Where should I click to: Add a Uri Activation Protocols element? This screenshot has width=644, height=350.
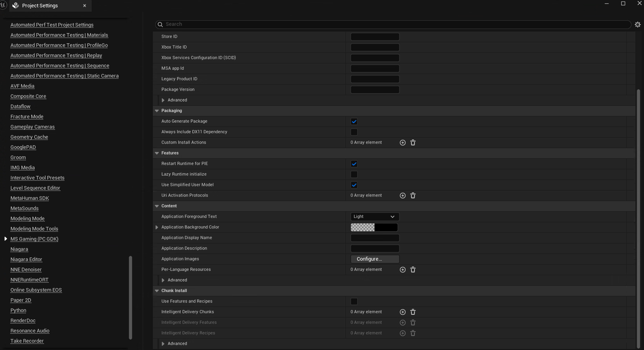tap(403, 195)
